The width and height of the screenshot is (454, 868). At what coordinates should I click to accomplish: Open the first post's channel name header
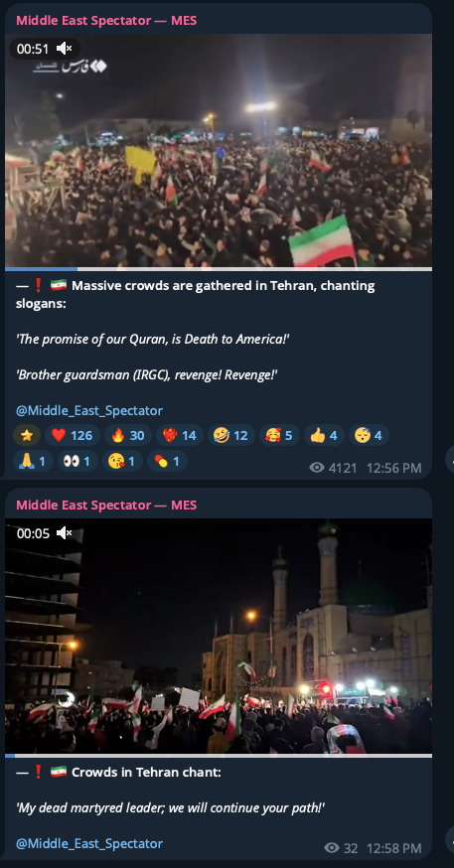106,21
